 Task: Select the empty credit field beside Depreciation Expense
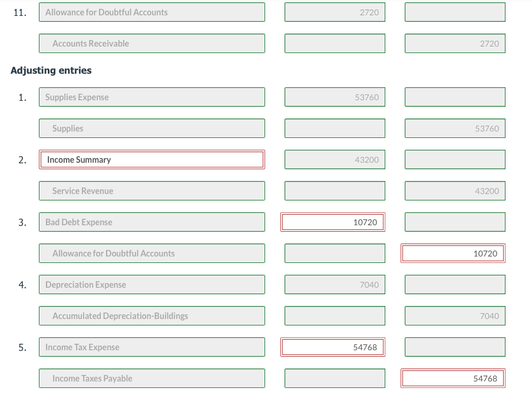click(455, 285)
